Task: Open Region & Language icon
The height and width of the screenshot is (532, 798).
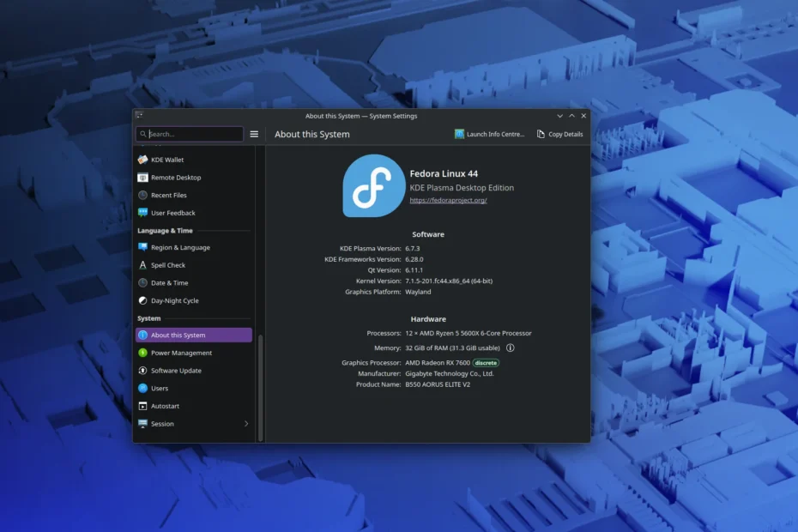Action: pyautogui.click(x=142, y=247)
